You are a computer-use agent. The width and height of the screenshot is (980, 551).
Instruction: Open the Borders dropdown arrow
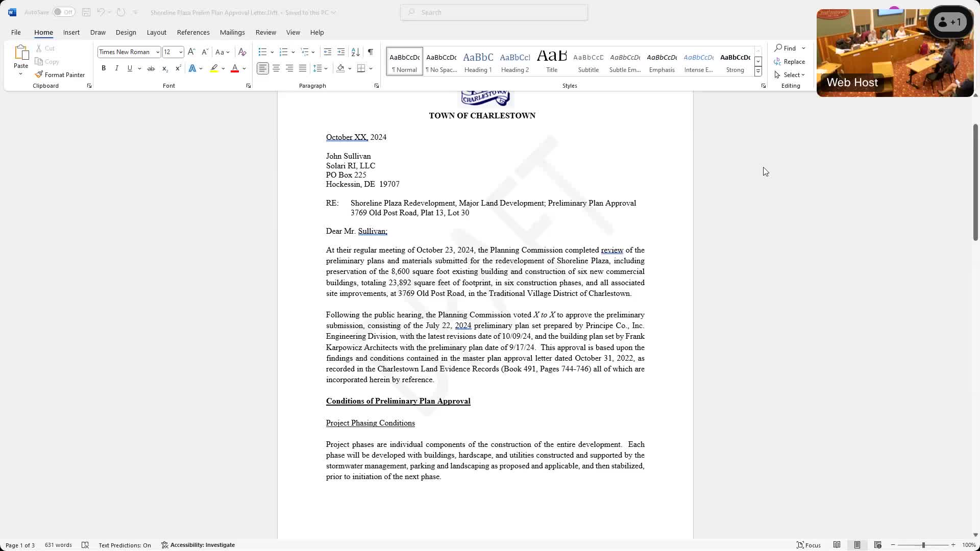coord(371,68)
